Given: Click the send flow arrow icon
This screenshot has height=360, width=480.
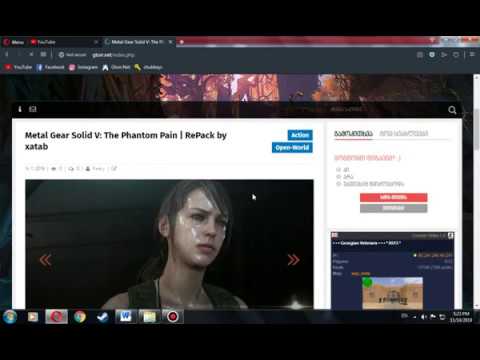Looking at the screenshot, I should click(x=444, y=55).
